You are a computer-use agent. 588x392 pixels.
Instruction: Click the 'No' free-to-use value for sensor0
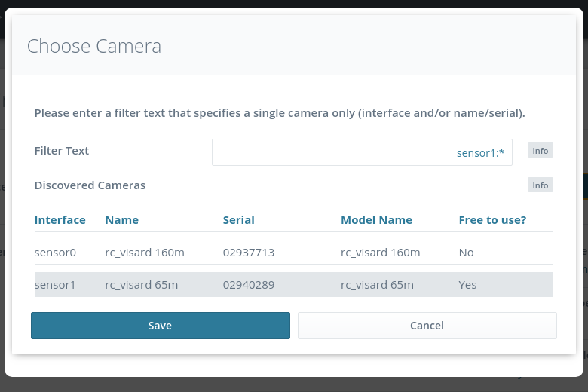pos(466,253)
